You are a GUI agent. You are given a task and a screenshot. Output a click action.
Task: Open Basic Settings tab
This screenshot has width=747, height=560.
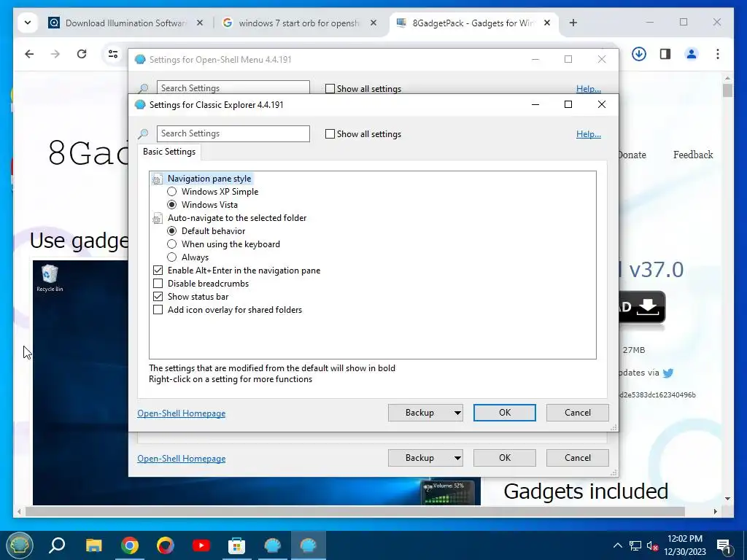(x=169, y=152)
